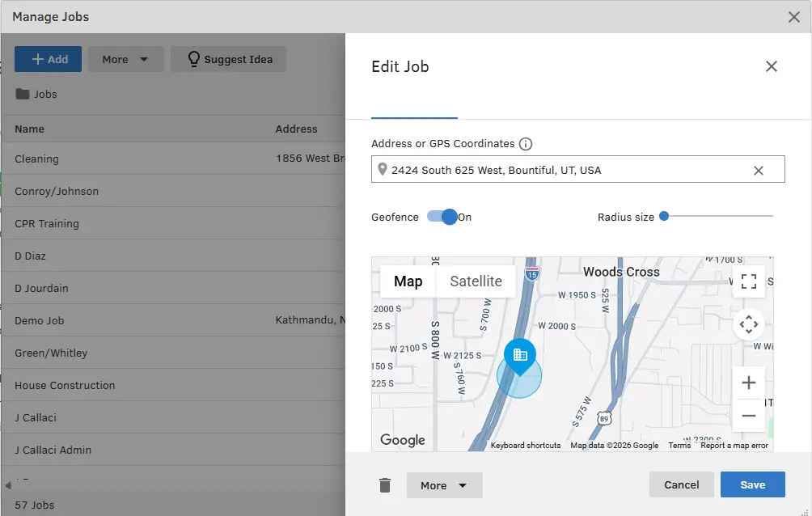The image size is (812, 516).
Task: Select the Demo Job row
Action: [173, 320]
